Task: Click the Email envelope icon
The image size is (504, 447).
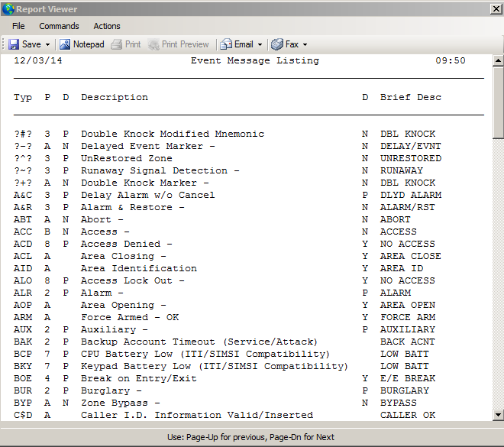Action: [x=226, y=44]
